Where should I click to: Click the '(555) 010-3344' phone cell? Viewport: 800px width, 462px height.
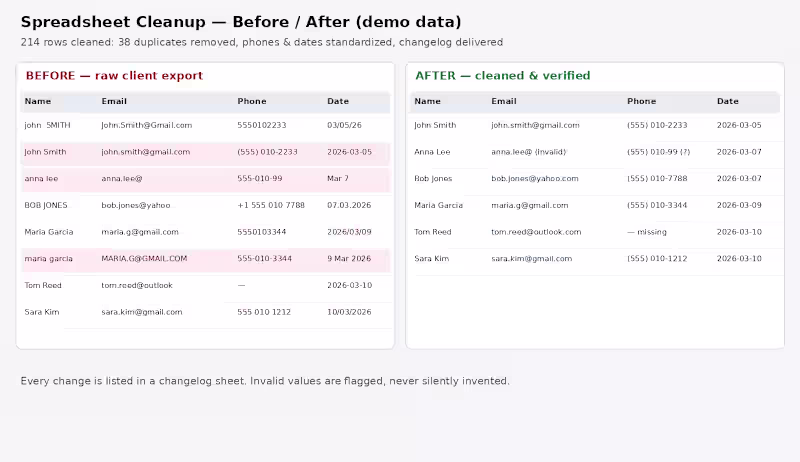(x=657, y=205)
